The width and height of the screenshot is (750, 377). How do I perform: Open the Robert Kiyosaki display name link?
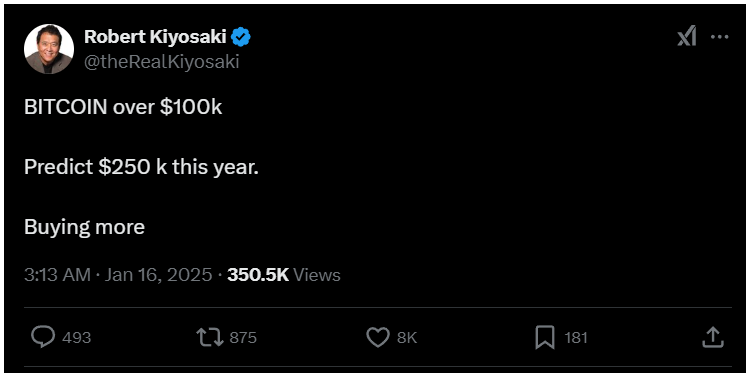coord(155,36)
